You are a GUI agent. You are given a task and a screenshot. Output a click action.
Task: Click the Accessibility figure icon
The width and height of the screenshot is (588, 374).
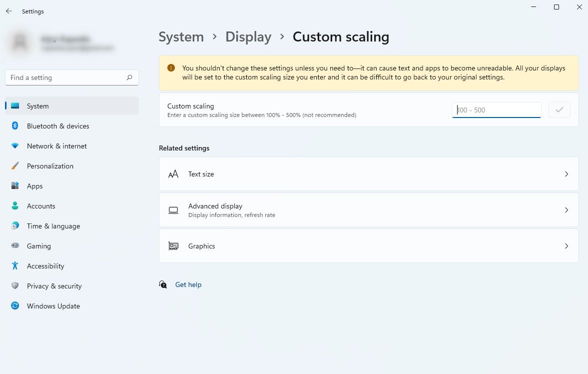(x=15, y=265)
